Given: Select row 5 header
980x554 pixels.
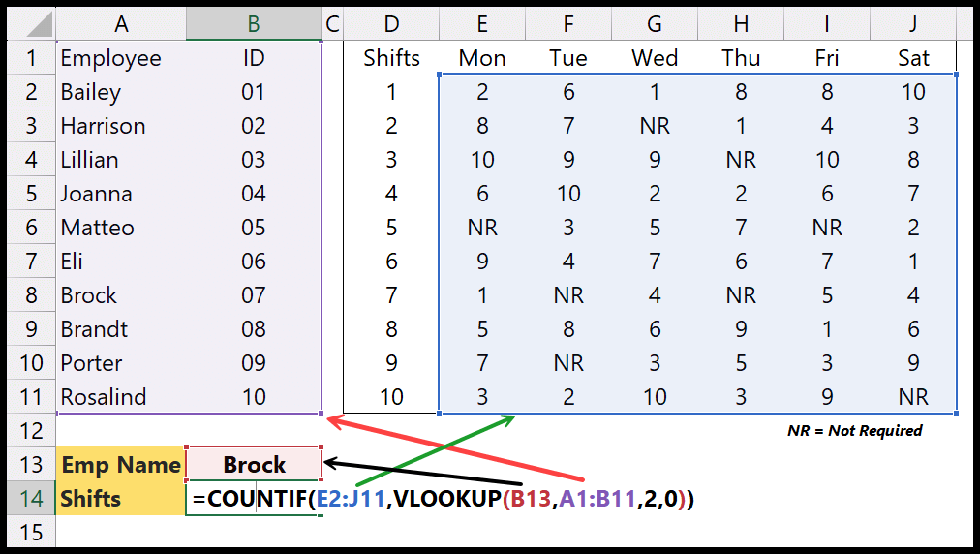Looking at the screenshot, I should 31,194.
